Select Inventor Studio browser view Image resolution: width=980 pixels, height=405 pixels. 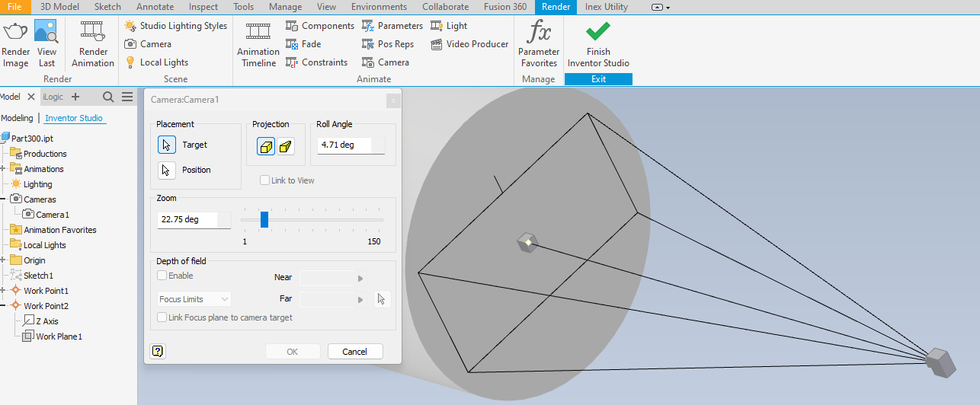point(74,118)
